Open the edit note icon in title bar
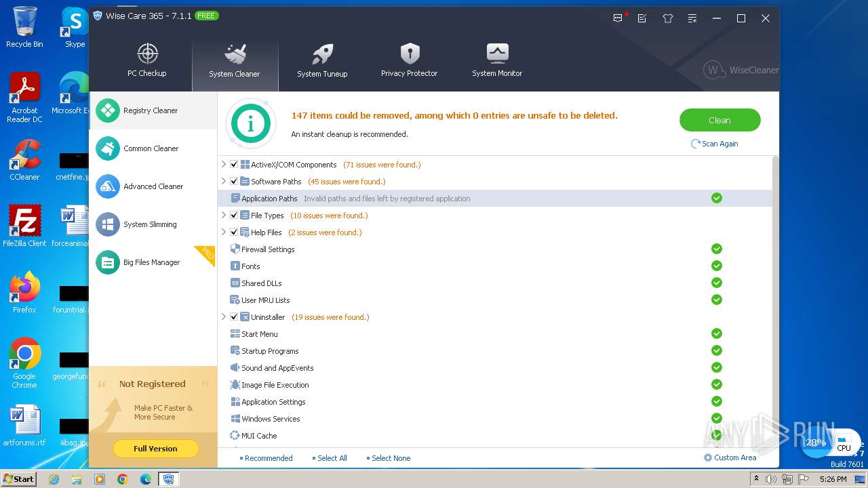Image resolution: width=868 pixels, height=488 pixels. pos(642,18)
